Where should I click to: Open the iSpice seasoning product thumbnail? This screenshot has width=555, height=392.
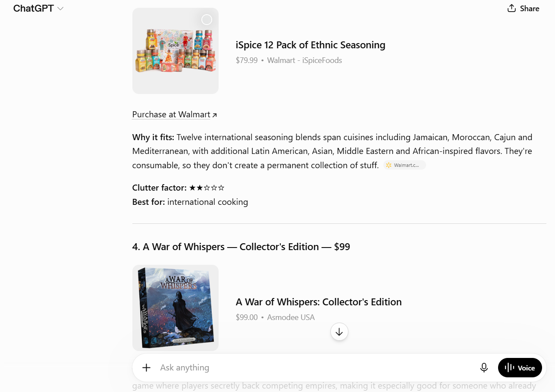(176, 51)
